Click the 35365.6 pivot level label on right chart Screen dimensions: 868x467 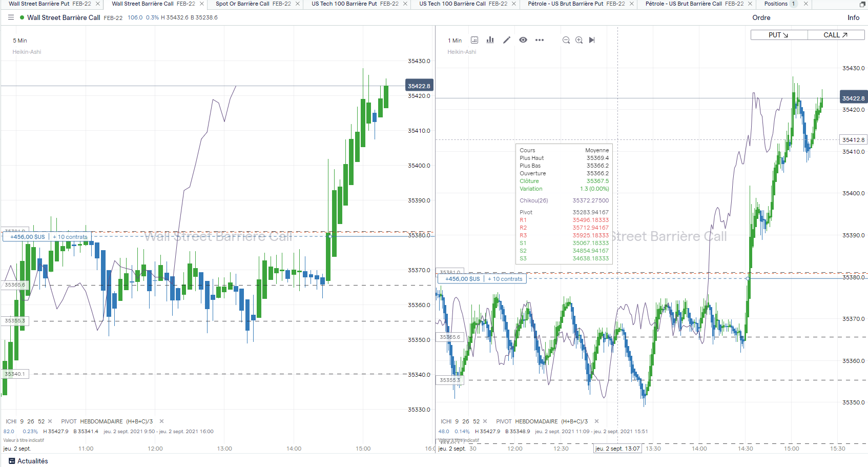pos(450,337)
